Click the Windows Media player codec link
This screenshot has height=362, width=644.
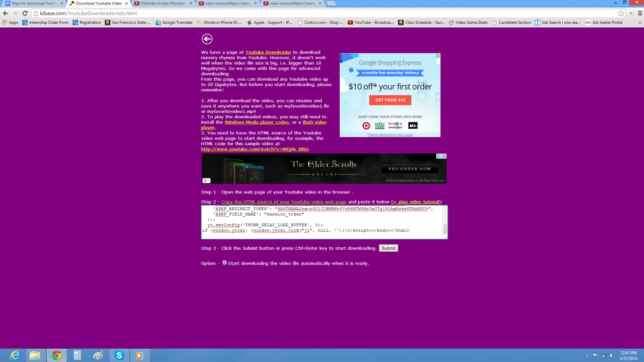tap(256, 122)
